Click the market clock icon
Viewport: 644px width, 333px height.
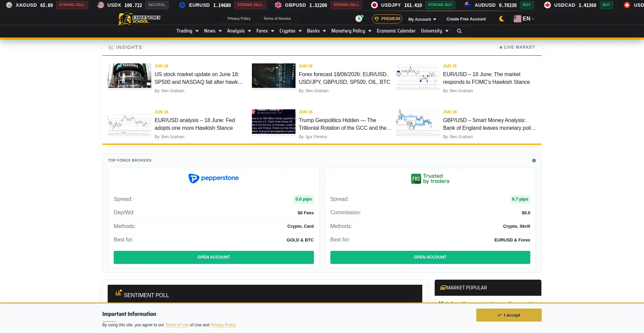pos(359,18)
